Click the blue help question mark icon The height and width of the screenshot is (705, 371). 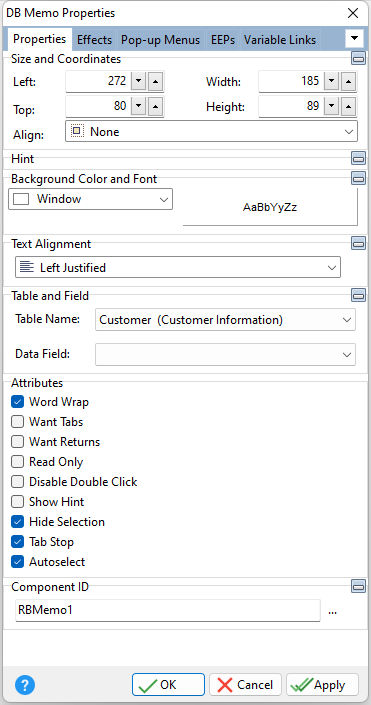(x=25, y=685)
